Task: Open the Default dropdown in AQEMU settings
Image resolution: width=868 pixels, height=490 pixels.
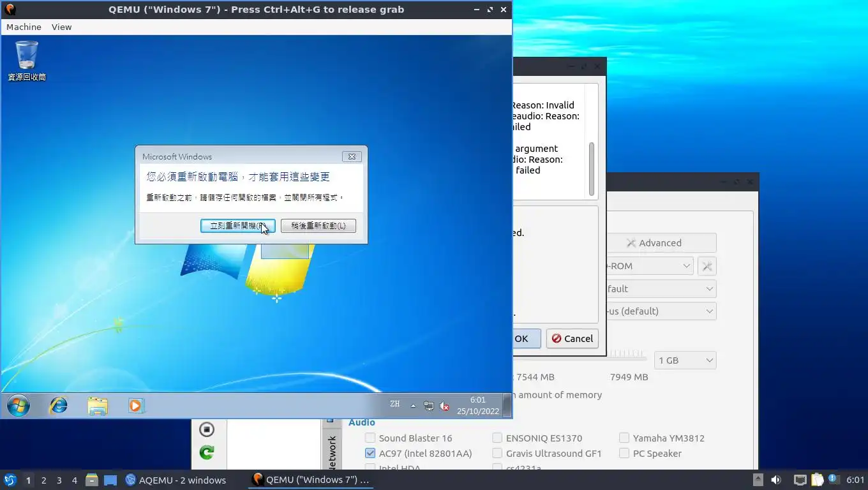Action: pos(661,288)
